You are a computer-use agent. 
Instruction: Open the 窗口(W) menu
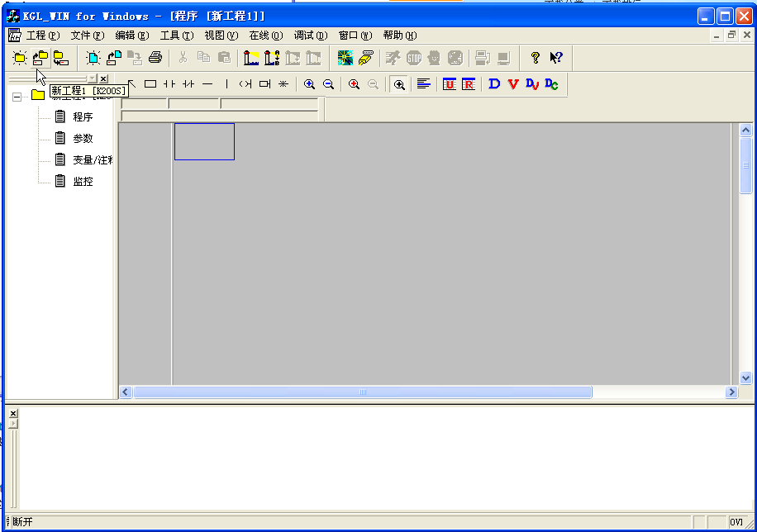pyautogui.click(x=355, y=36)
